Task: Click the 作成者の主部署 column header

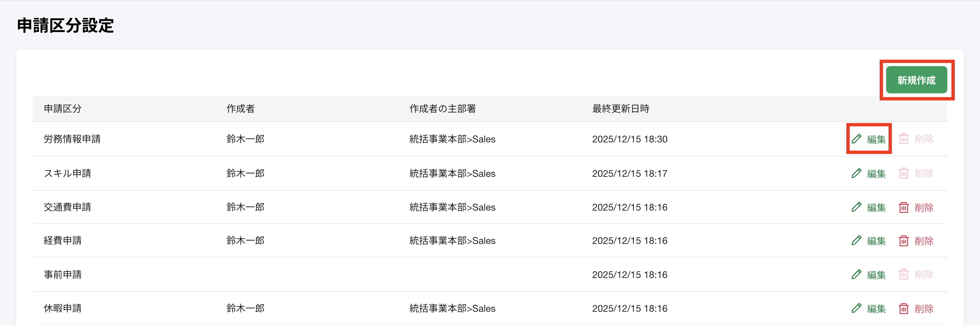Action: tap(442, 109)
